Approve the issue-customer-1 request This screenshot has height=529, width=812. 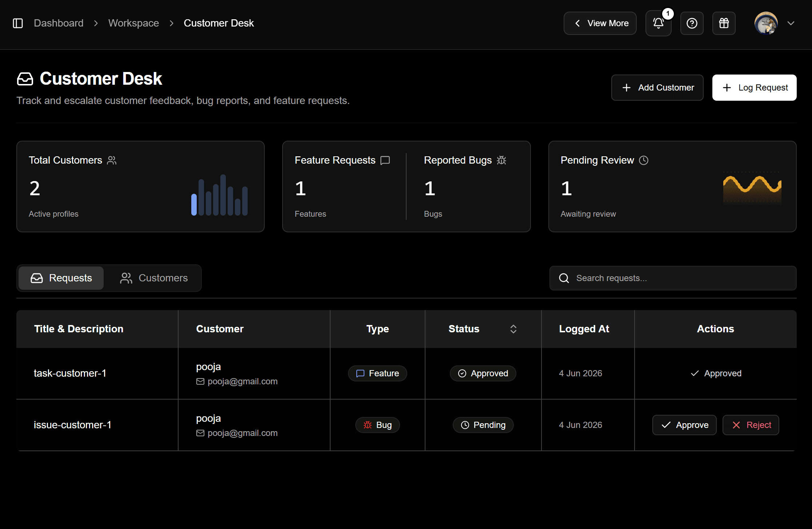click(x=684, y=425)
